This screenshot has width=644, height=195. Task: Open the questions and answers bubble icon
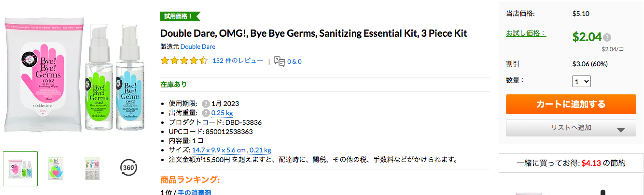(279, 61)
